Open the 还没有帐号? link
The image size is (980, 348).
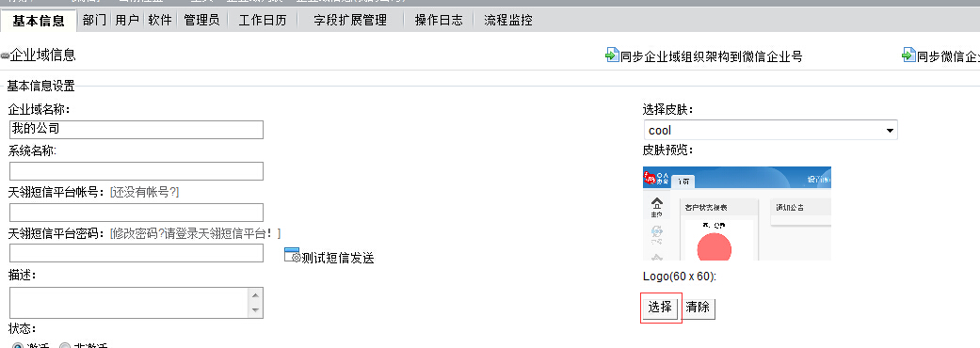point(144,193)
